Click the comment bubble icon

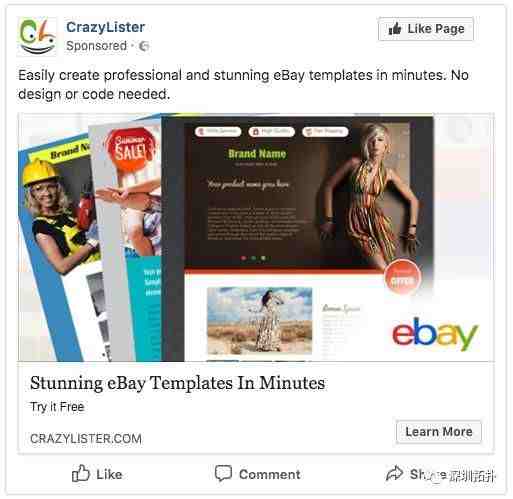tap(223, 473)
